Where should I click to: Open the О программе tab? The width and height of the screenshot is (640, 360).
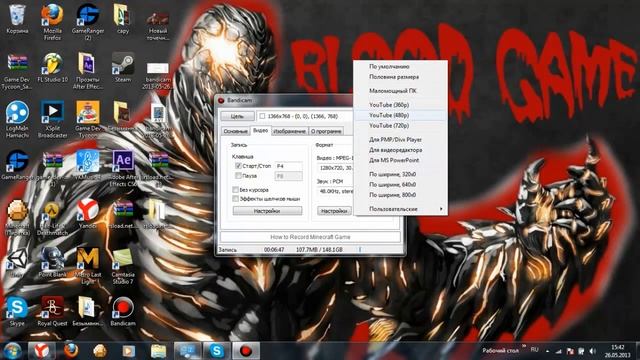coord(326,131)
